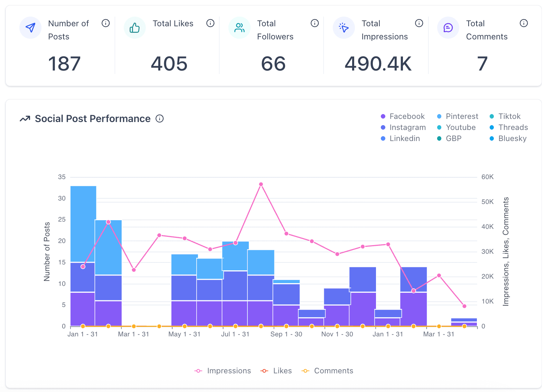The image size is (546, 392).
Task: Toggle Impressions line in bottom legend
Action: point(223,371)
